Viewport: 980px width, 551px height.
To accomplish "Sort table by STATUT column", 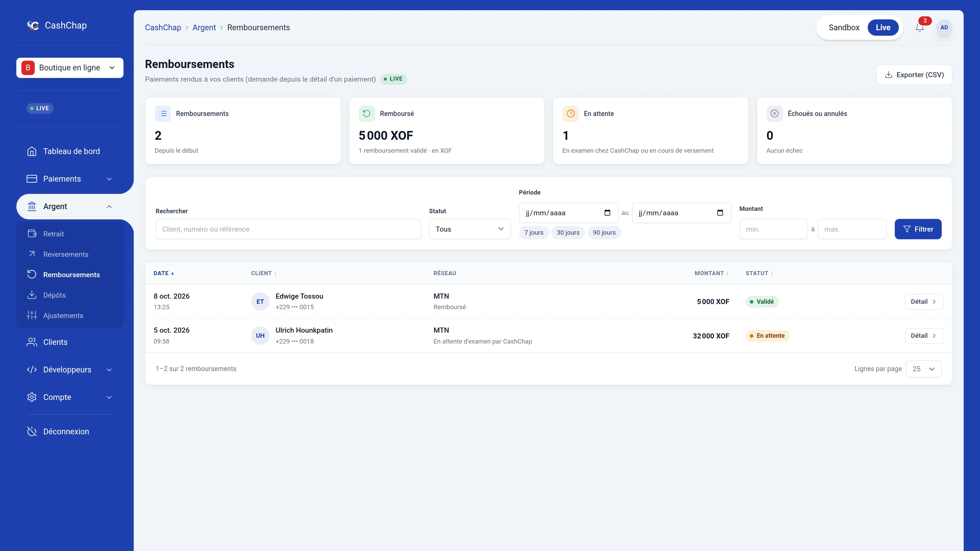I will click(x=759, y=273).
